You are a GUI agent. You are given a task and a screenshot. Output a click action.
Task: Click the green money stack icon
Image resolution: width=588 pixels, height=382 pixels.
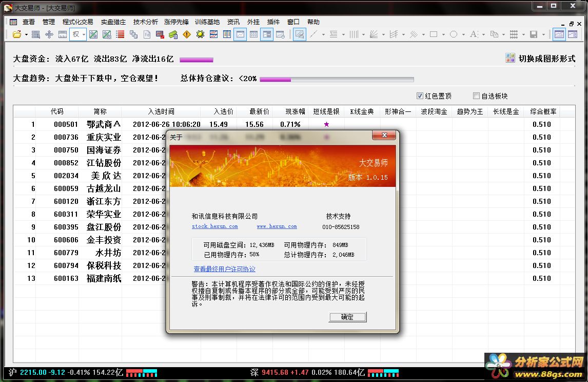click(173, 34)
